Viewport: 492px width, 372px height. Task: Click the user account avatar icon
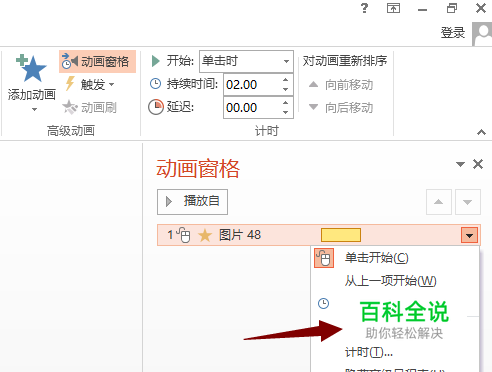(482, 34)
